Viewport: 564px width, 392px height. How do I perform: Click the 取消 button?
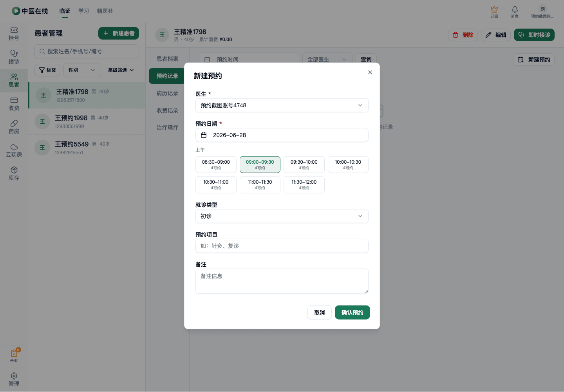pyautogui.click(x=320, y=313)
